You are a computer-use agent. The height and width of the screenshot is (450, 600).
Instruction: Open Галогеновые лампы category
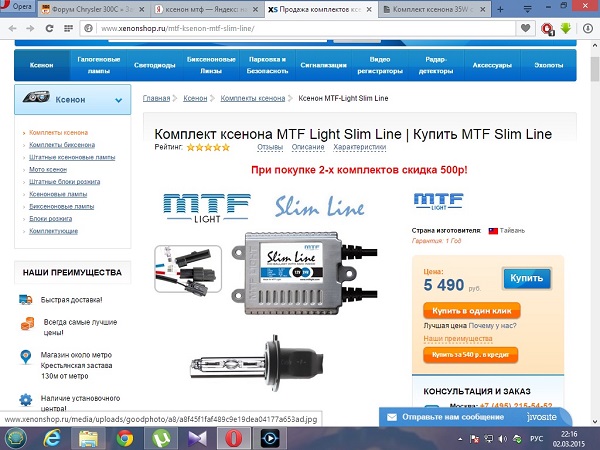tap(99, 65)
